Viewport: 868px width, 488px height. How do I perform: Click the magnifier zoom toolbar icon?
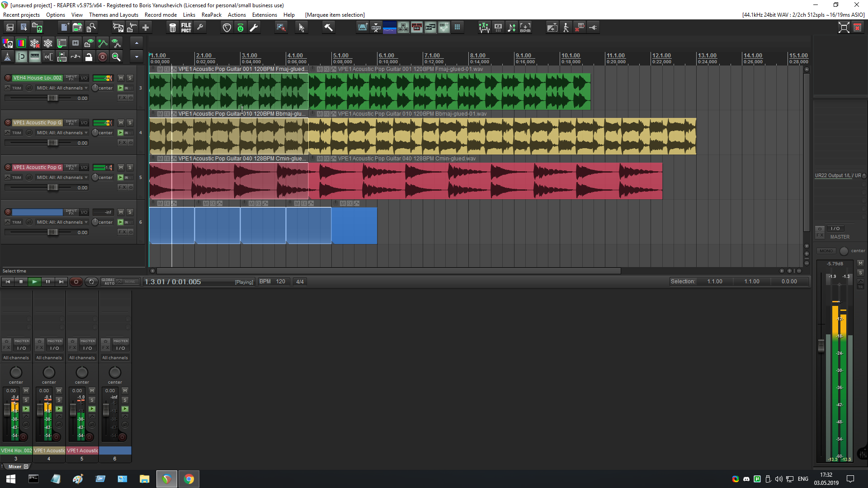[x=116, y=57]
